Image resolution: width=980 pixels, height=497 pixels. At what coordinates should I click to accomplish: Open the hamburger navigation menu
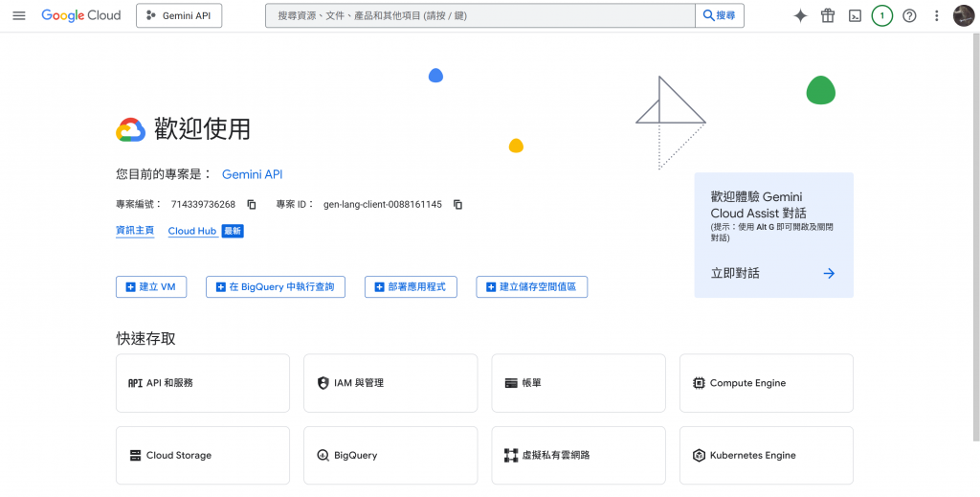(19, 15)
